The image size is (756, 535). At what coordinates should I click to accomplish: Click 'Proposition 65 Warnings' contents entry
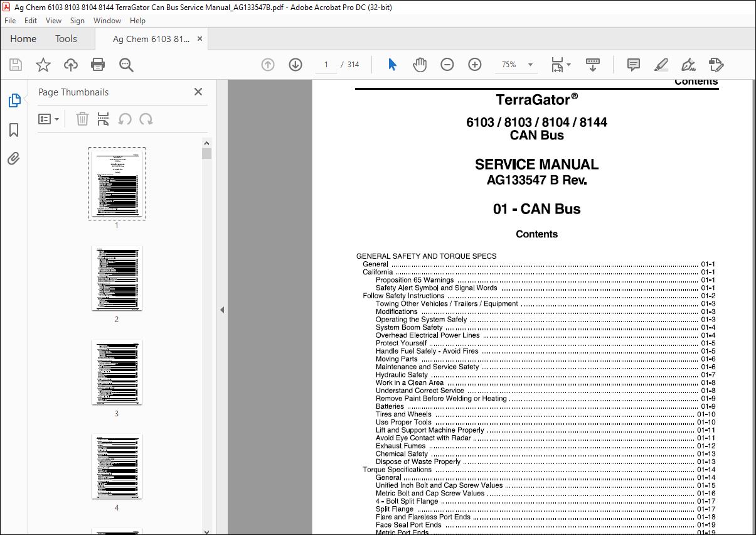click(x=414, y=280)
